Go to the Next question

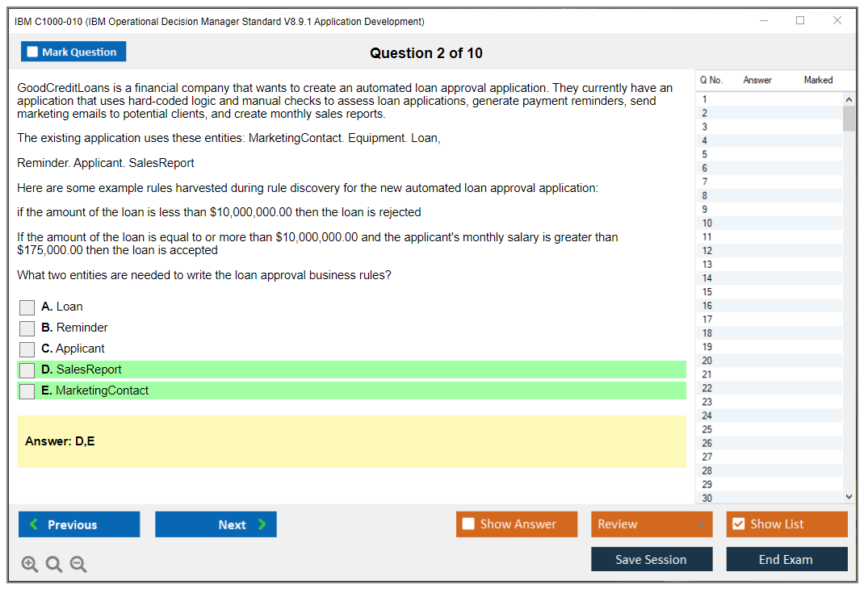[216, 524]
